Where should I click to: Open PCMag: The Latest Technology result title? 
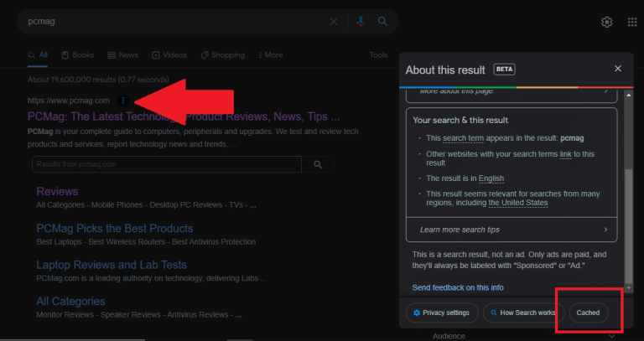184,116
